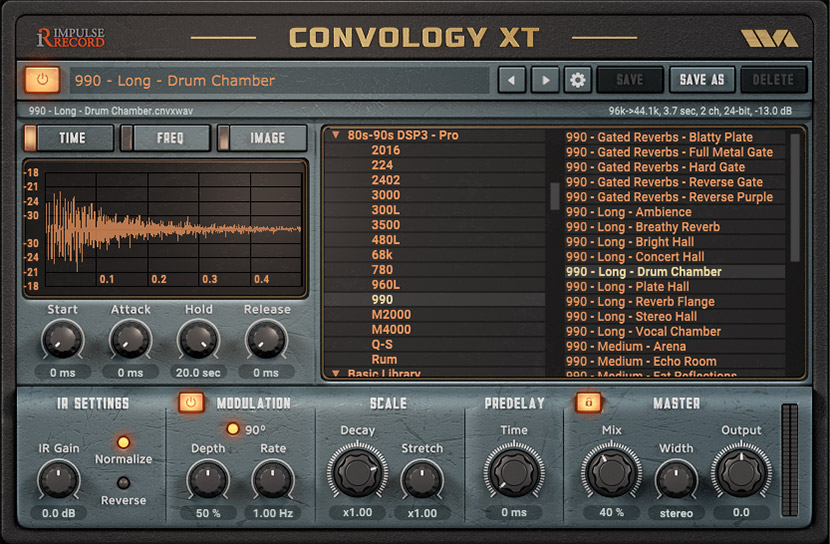
Task: Click the Start knob
Action: [62, 340]
